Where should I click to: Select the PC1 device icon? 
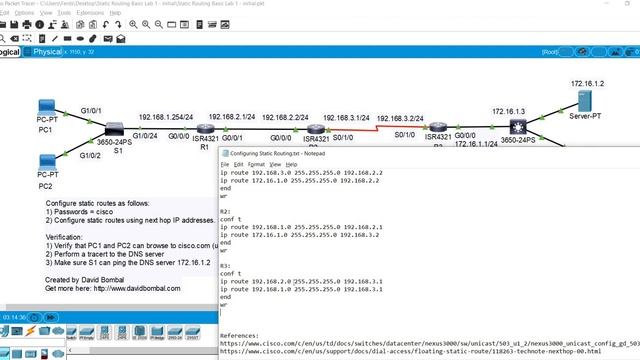(x=47, y=107)
